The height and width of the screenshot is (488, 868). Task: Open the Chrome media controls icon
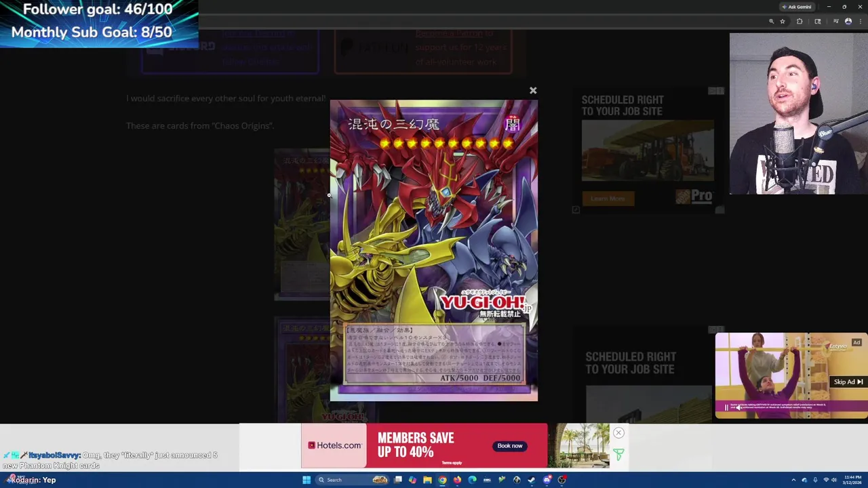(x=835, y=21)
